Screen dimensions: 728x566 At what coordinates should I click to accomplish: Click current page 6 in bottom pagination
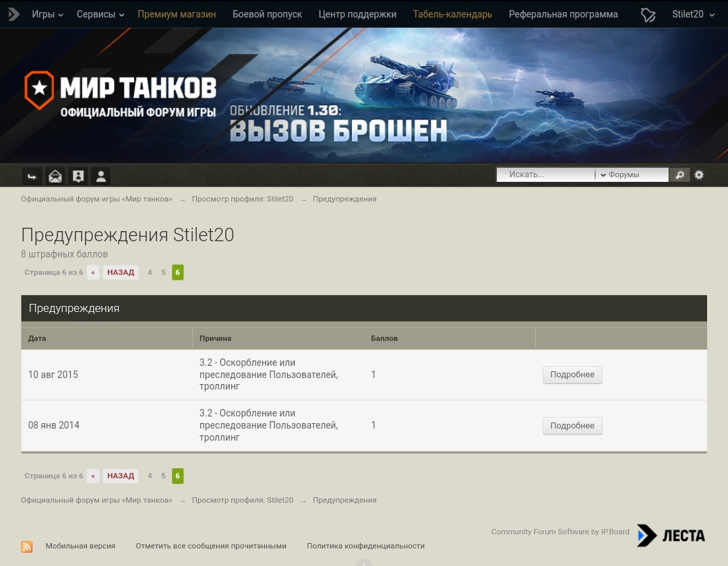tap(178, 476)
